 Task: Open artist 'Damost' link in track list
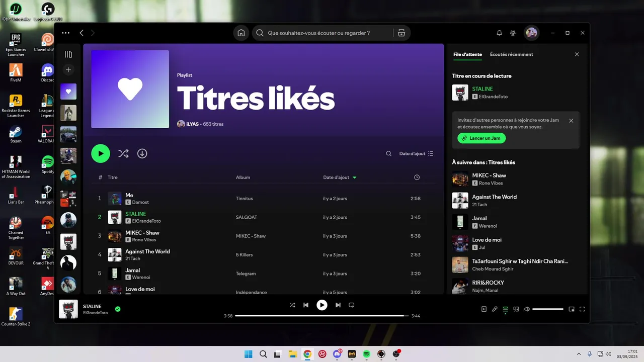pyautogui.click(x=140, y=202)
